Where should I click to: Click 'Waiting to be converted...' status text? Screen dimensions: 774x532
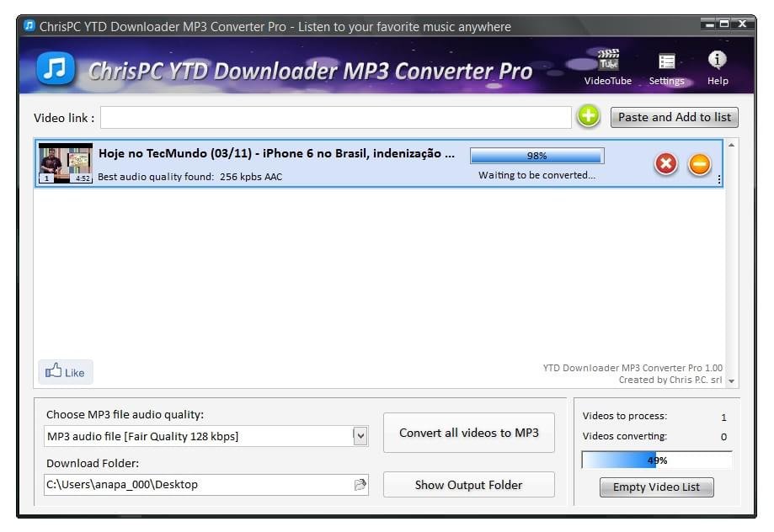coord(537,175)
